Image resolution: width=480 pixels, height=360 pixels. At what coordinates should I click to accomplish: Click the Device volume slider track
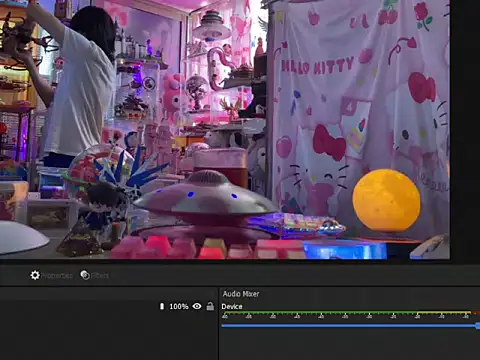(350, 326)
